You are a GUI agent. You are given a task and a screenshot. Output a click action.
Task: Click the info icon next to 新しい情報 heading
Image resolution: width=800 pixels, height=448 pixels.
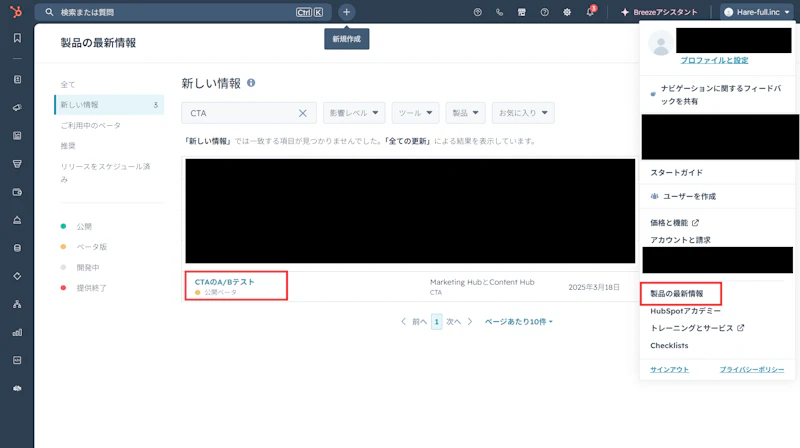click(x=251, y=83)
